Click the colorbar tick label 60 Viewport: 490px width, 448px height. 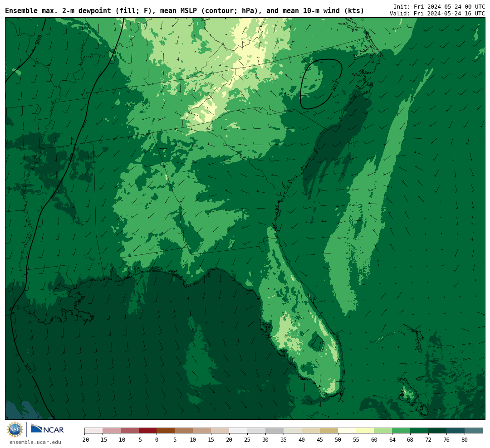(x=374, y=439)
